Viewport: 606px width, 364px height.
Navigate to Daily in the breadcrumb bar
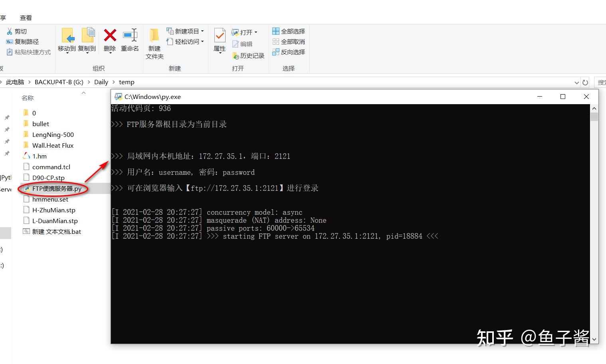coord(101,82)
